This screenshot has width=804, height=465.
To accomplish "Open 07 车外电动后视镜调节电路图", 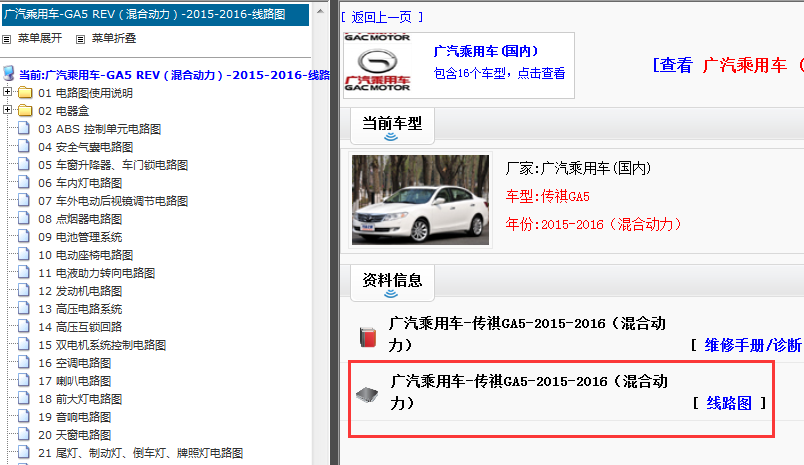I will point(113,200).
